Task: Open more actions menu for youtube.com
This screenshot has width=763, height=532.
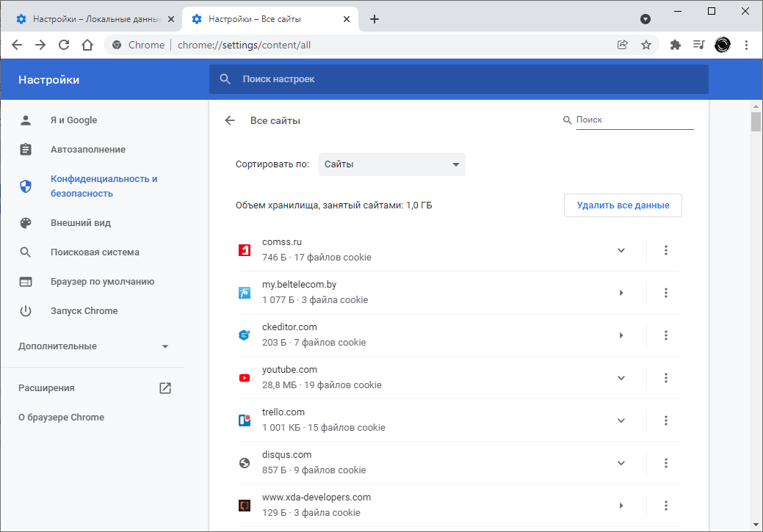Action: pos(666,378)
